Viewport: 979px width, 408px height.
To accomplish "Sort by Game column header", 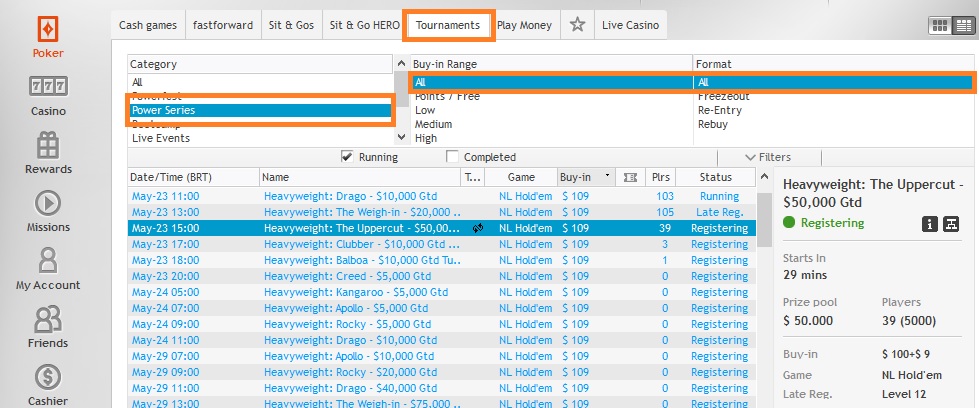I will click(521, 177).
